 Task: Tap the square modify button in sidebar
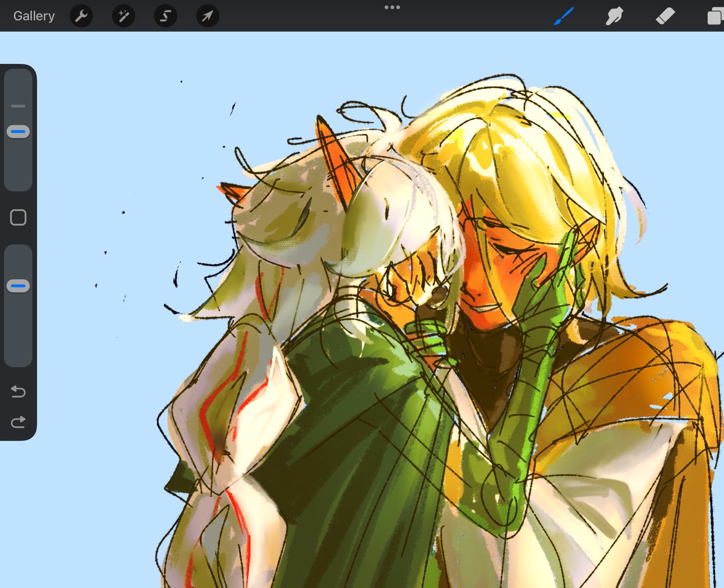click(18, 218)
